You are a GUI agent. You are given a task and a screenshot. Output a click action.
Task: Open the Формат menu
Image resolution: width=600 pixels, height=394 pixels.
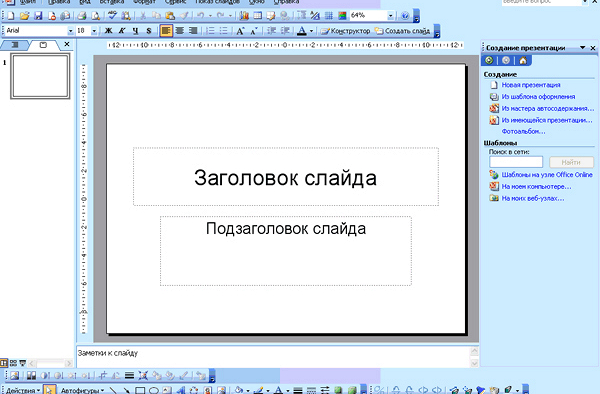click(x=144, y=2)
